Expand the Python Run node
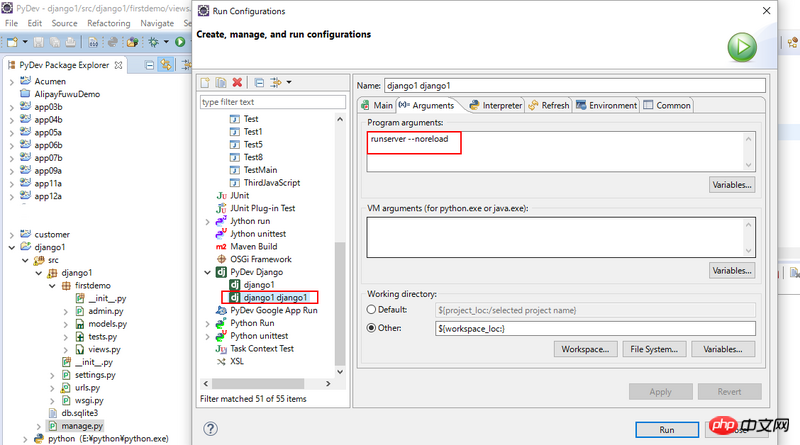The image size is (800, 445). (207, 324)
